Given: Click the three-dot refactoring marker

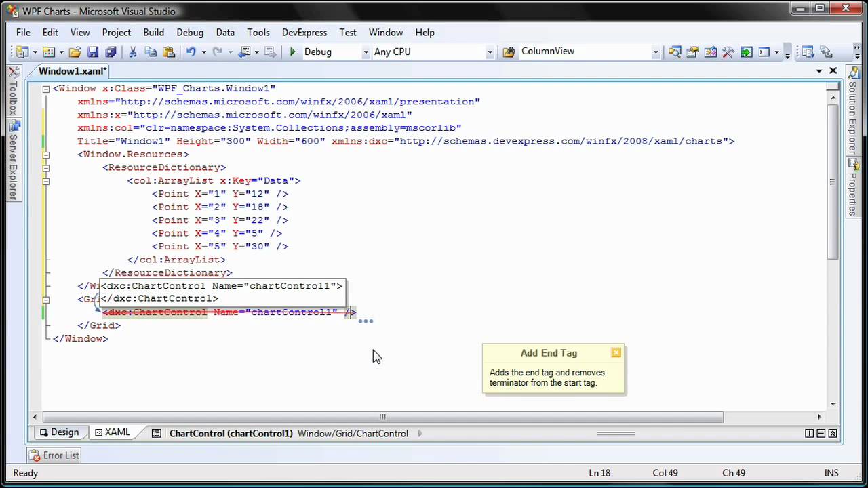Looking at the screenshot, I should (366, 321).
